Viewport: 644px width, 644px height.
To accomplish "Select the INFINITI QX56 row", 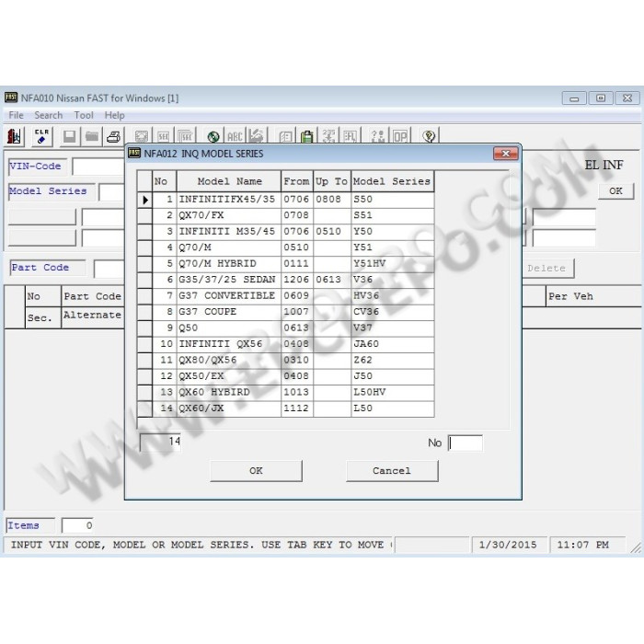I will pos(285,344).
